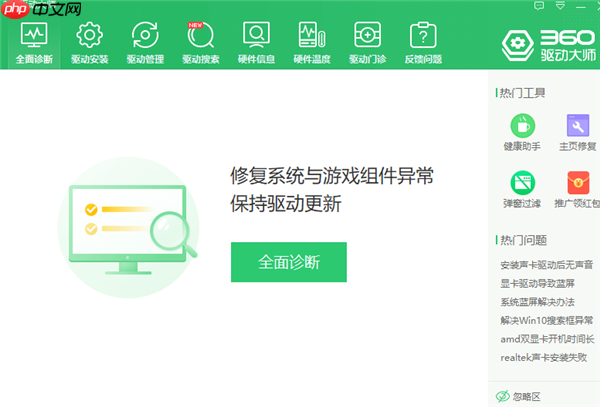Open the 安装声卡驱动后无声音 link
The image size is (600, 407).
546,265
